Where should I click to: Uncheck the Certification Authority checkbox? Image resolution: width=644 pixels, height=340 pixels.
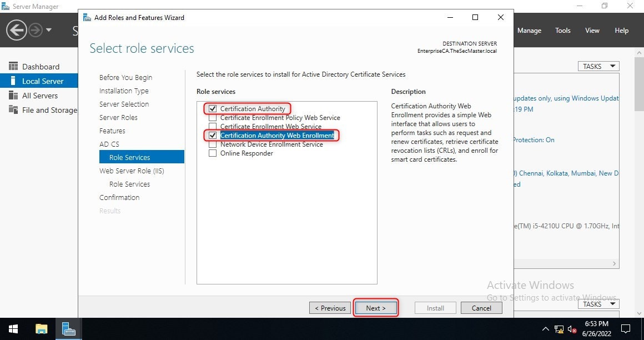(212, 108)
